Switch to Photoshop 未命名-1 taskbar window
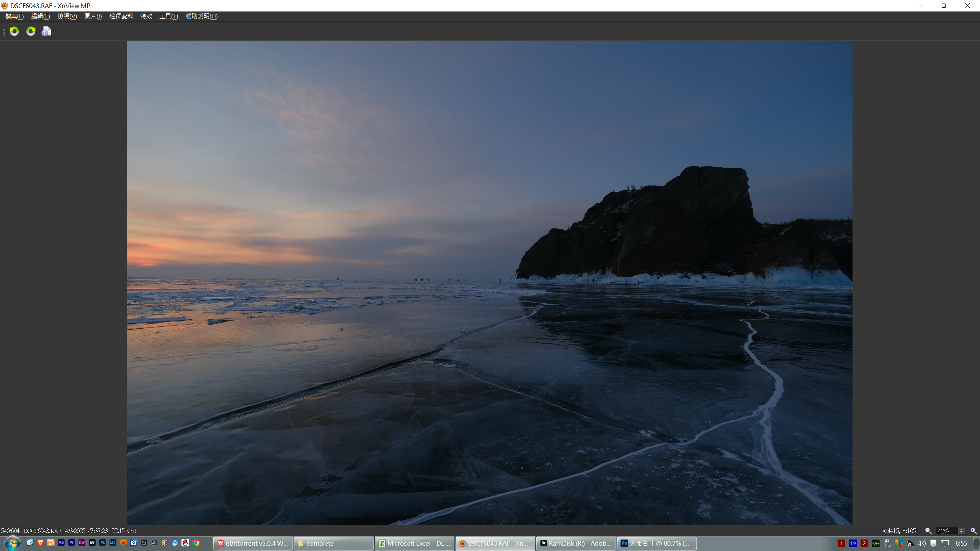 pyautogui.click(x=657, y=543)
